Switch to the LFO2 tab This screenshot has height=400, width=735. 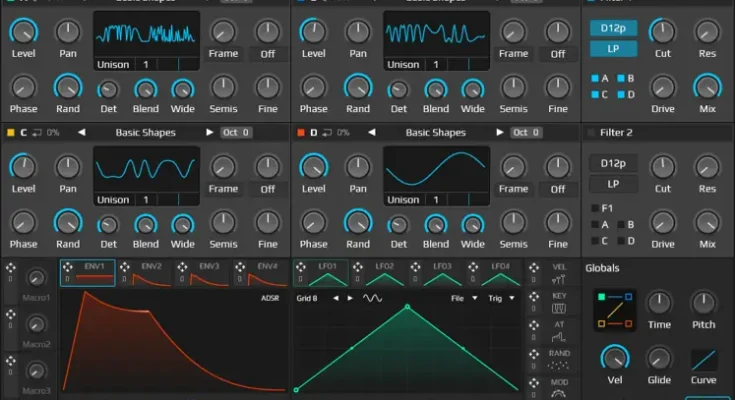click(x=378, y=273)
